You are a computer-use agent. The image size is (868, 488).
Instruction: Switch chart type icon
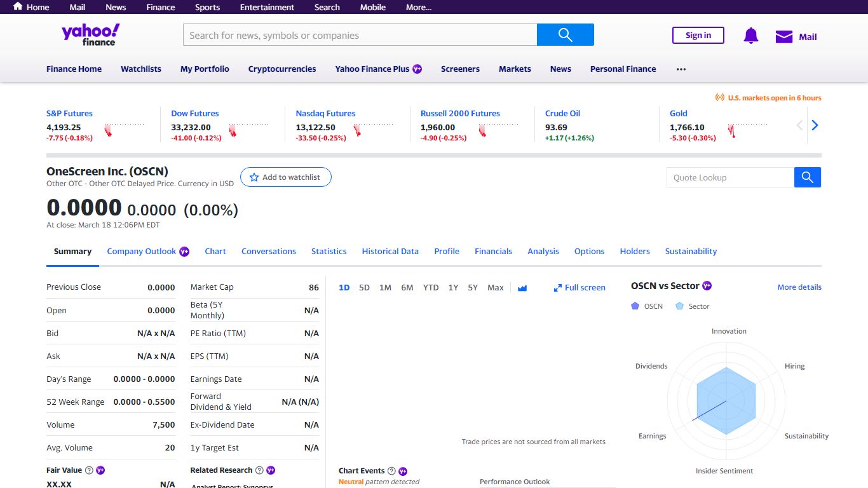(x=522, y=288)
